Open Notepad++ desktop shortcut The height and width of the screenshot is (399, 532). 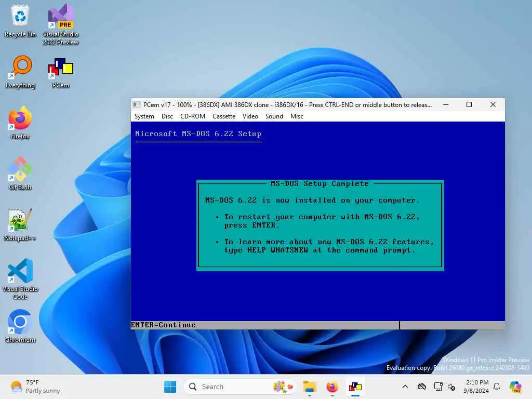coord(20,224)
